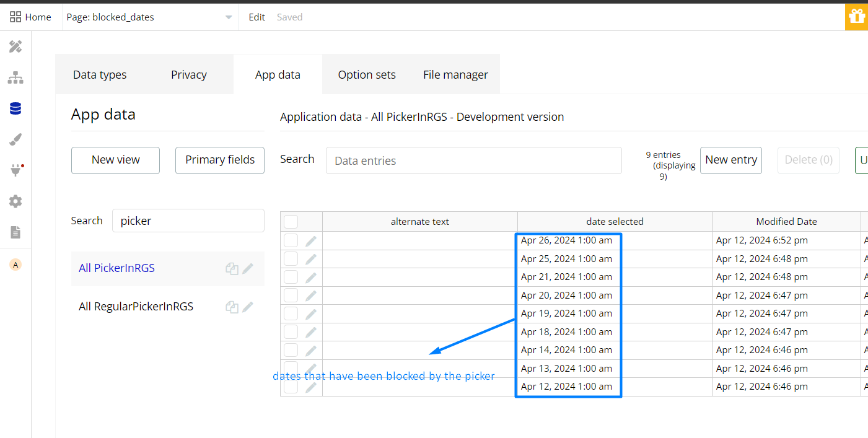The image size is (868, 438).
Task: Open the Design tab icon in sidebar
Action: pos(15,46)
